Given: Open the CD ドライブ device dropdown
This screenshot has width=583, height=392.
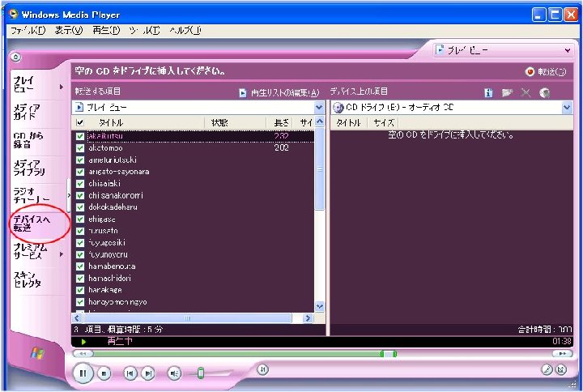Looking at the screenshot, I should click(567, 108).
